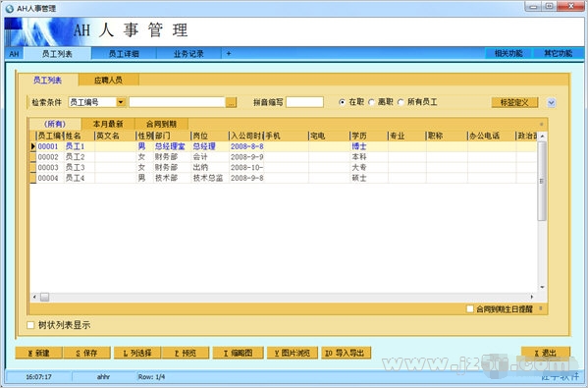
Task: Click the Row: 1/4 status bar entry
Action: 151,377
